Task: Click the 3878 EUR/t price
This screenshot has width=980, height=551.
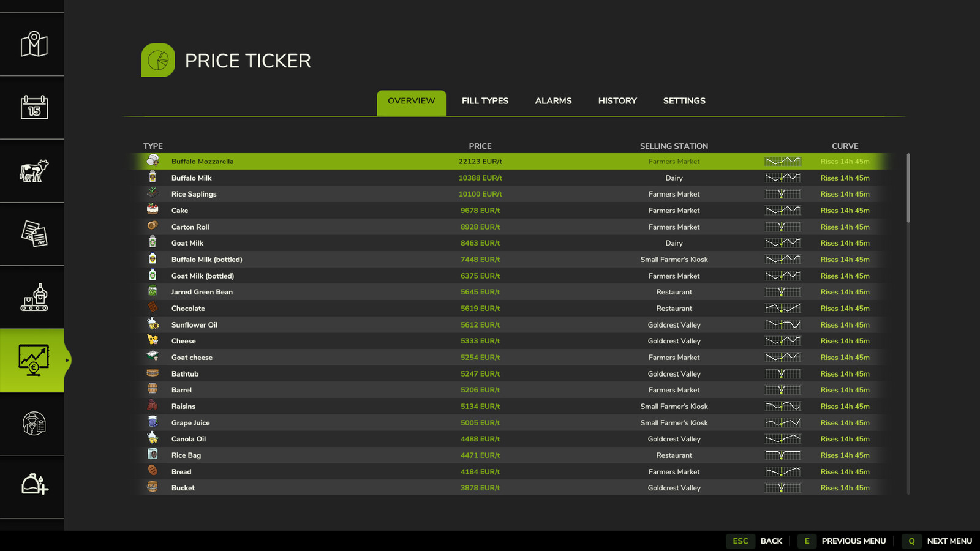Action: [480, 488]
